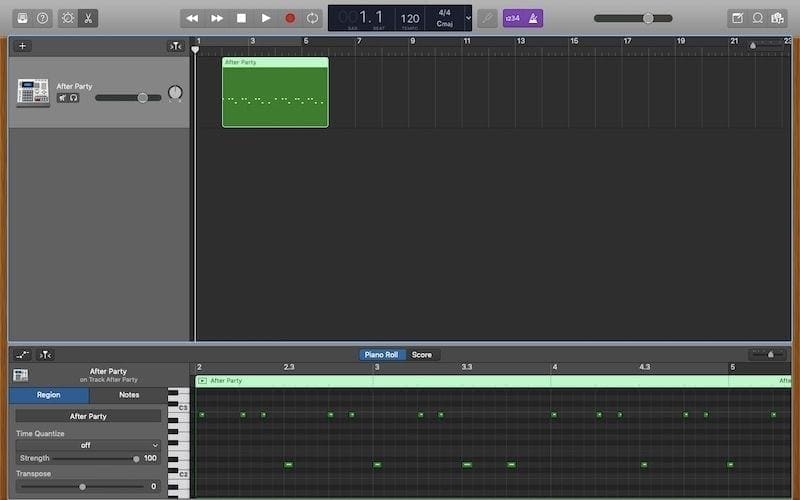
Task: Switch to the Score tab
Action: pyautogui.click(x=421, y=355)
